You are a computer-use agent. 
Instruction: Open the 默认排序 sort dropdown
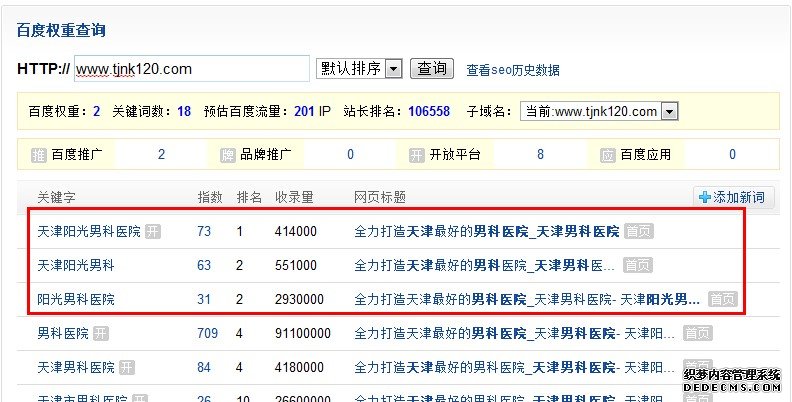[359, 68]
